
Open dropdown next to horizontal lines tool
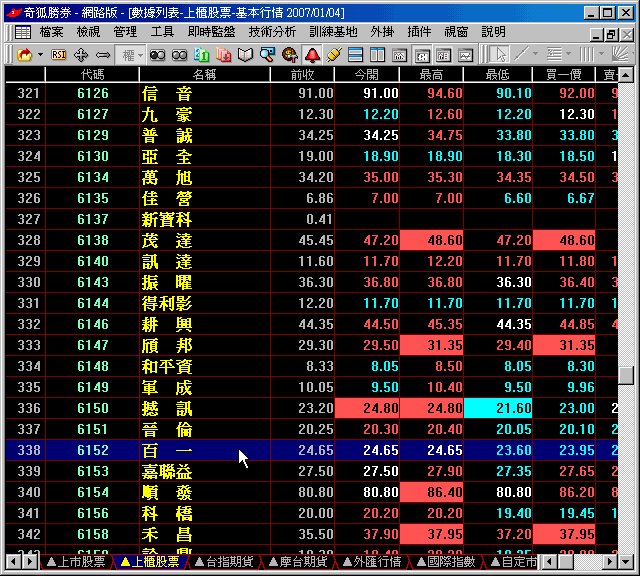click(568, 55)
